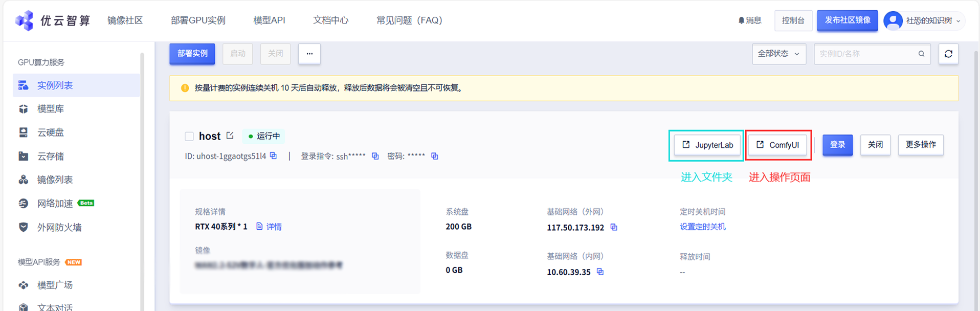Open the 更多操作 dropdown
980x311 pixels.
921,145
